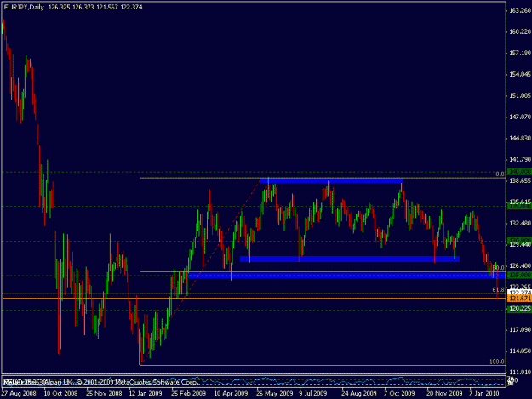Click the 160.220 price axis label
The width and height of the screenshot is (532, 399).
pos(520,31)
